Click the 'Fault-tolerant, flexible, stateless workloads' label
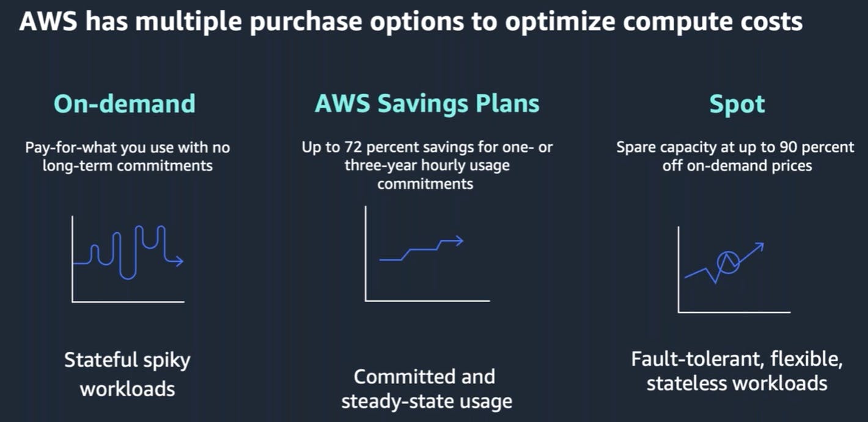 pos(737,371)
